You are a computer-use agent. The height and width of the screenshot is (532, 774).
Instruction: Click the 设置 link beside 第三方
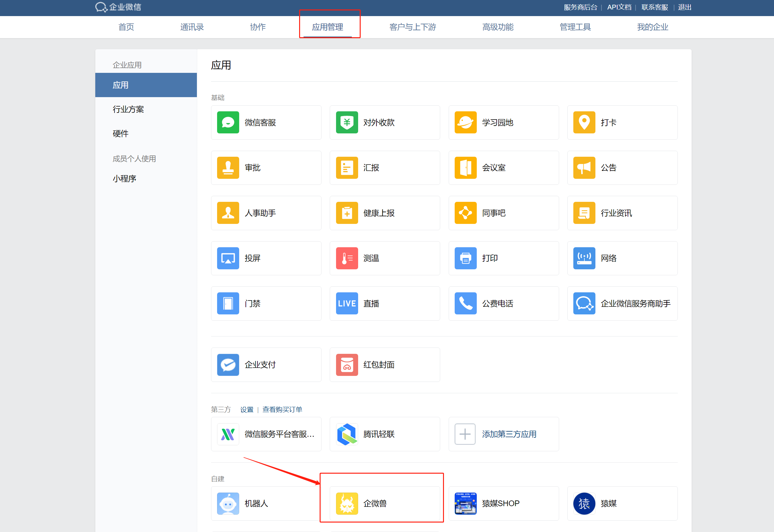[x=247, y=409]
